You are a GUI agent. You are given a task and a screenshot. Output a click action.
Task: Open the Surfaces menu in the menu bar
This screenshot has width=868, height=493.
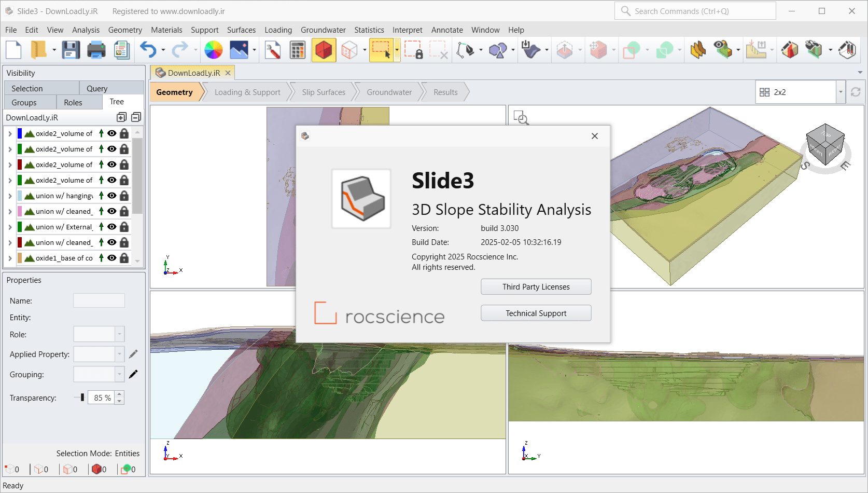coord(242,30)
